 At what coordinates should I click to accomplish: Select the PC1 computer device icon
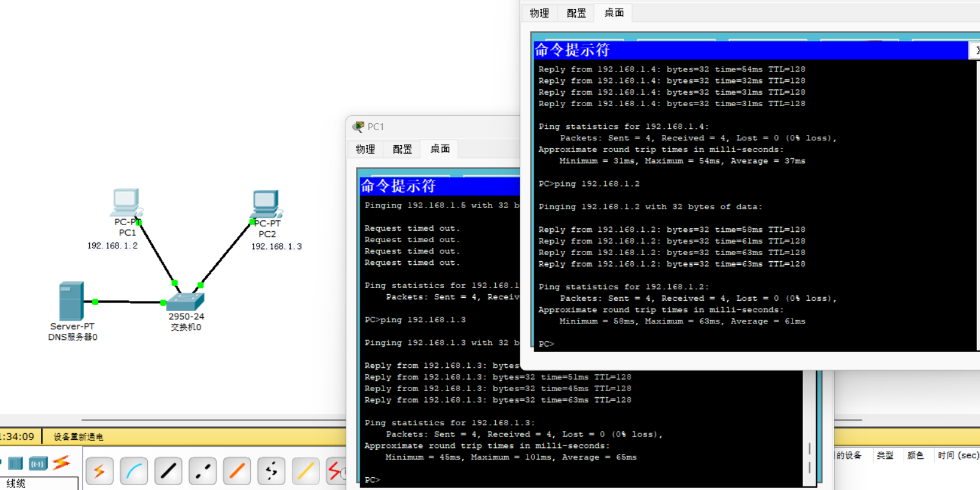coord(127,203)
